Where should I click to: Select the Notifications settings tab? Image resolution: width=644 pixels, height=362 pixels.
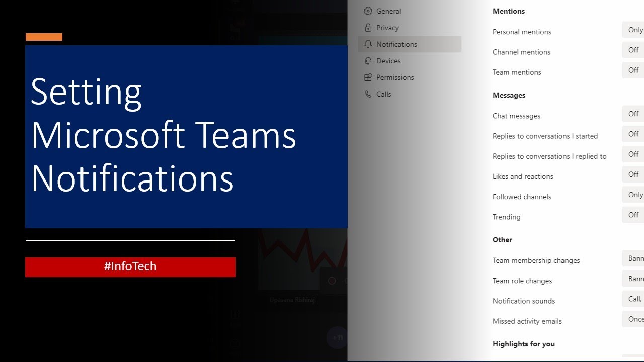410,44
